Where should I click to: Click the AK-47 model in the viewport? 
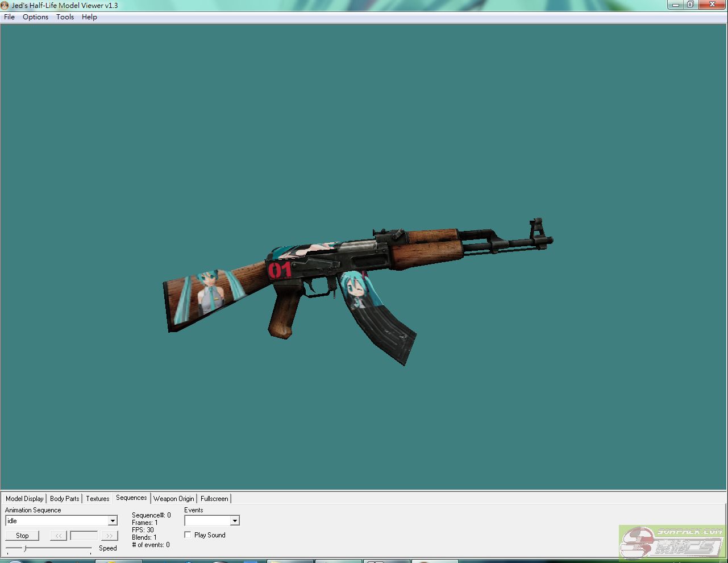point(352,262)
